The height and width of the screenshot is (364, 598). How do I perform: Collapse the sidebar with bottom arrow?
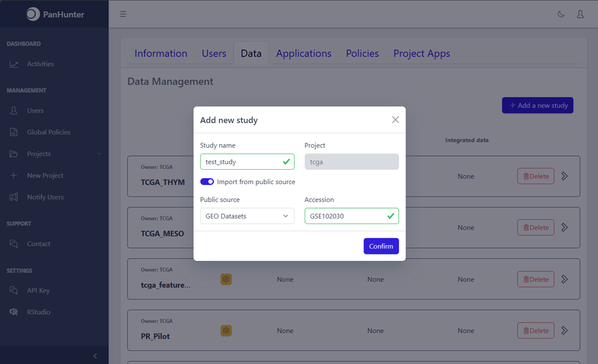pos(95,356)
